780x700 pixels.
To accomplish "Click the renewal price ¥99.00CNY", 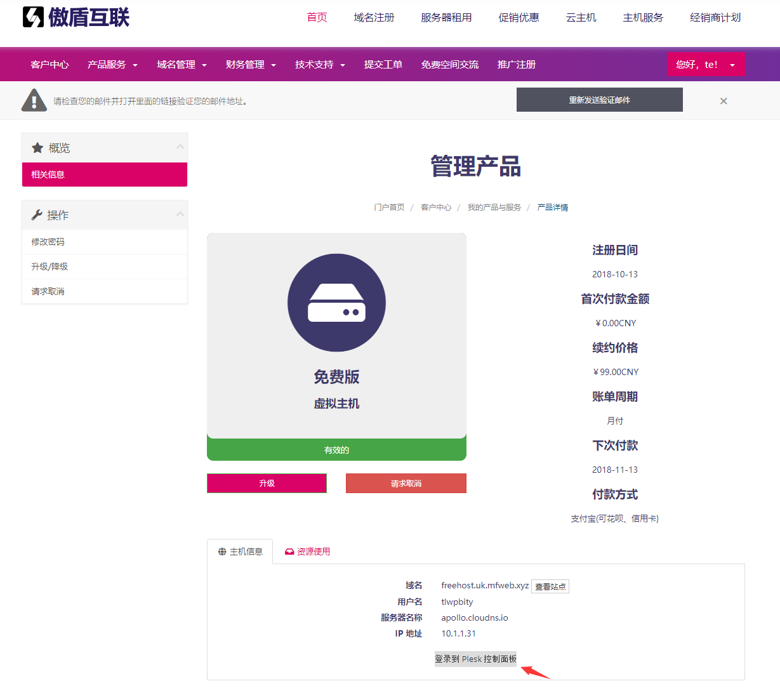I will (616, 372).
